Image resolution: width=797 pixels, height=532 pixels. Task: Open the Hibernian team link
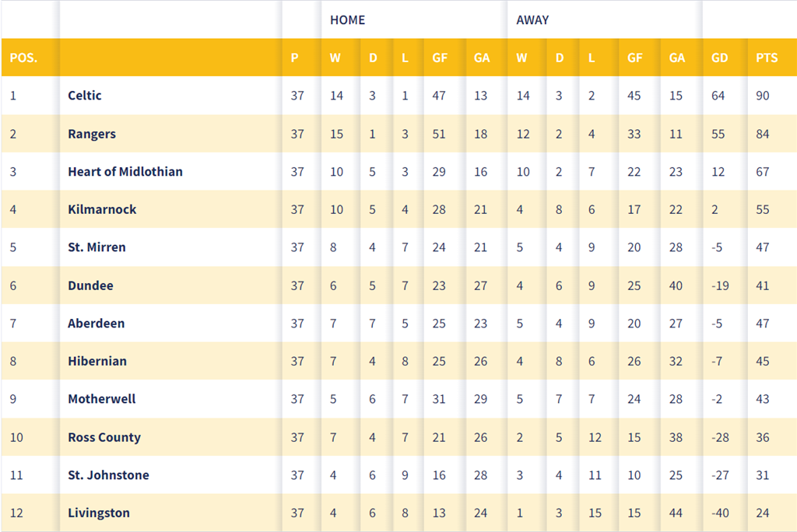coord(97,362)
